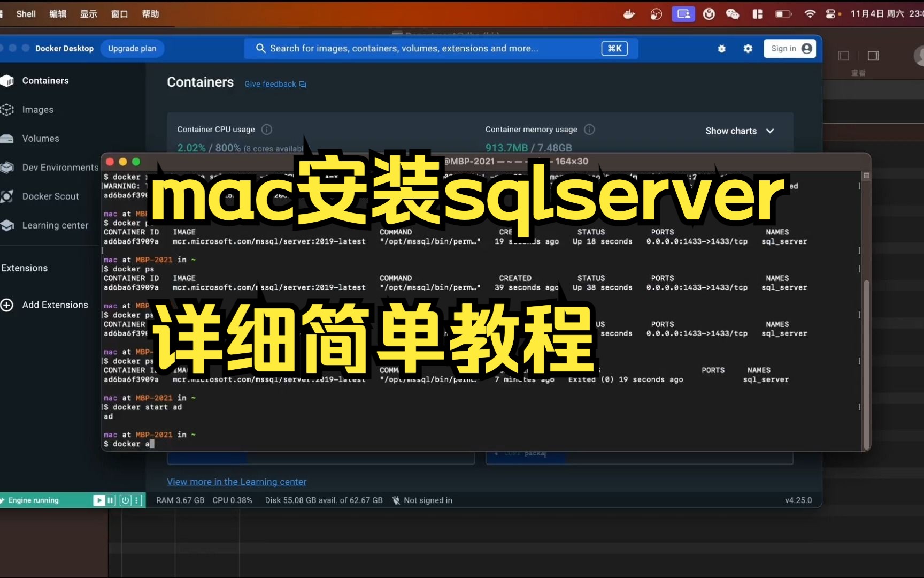
Task: Click the engine play button
Action: pos(98,500)
